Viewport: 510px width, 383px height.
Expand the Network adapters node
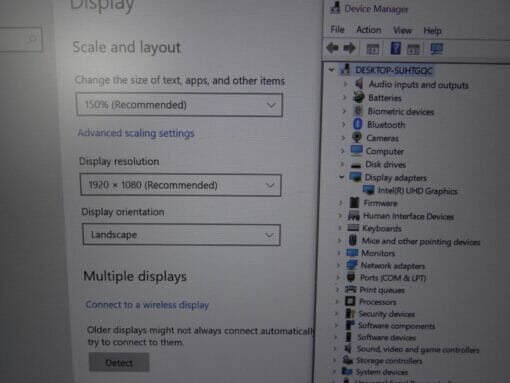[339, 265]
